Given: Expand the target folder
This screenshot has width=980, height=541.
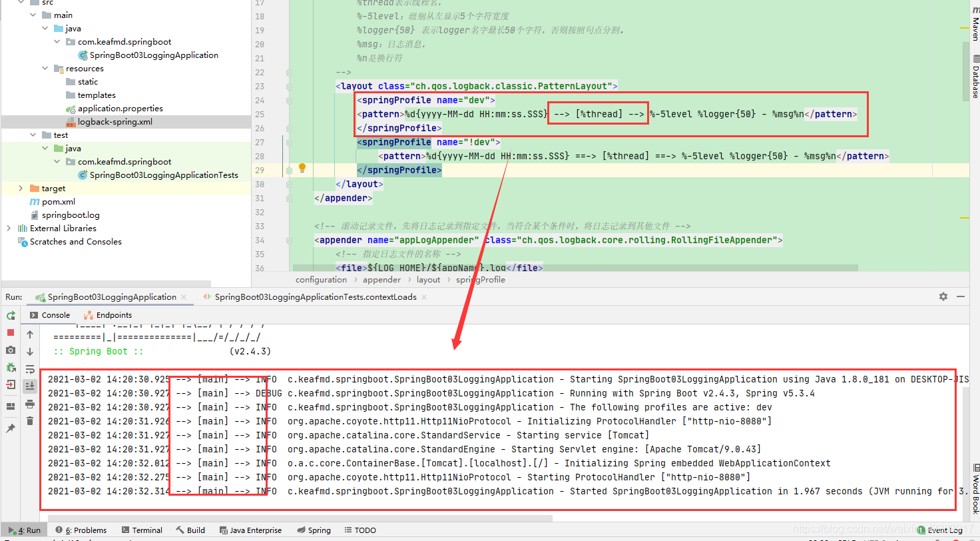Looking at the screenshot, I should pyautogui.click(x=22, y=188).
